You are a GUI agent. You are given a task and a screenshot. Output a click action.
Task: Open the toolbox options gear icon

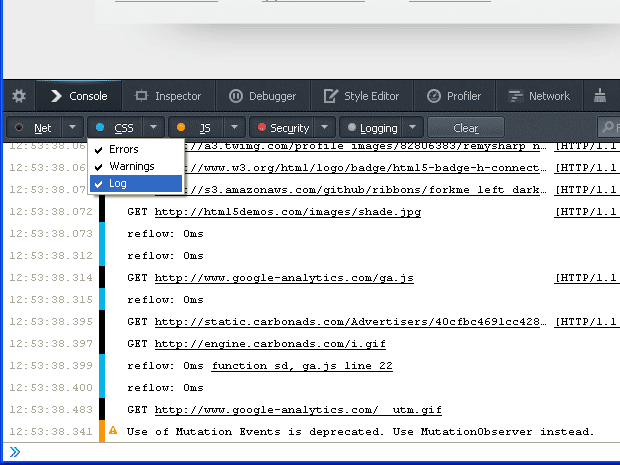coord(19,96)
